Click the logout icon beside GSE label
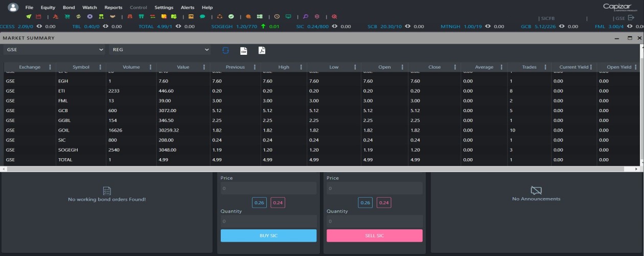This screenshot has width=644, height=256. click(x=631, y=17)
